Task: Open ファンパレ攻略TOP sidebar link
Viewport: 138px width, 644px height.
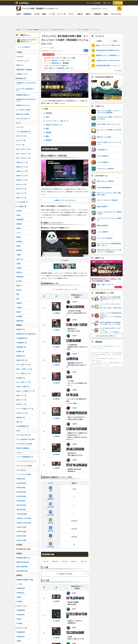Action: pyautogui.click(x=24, y=47)
